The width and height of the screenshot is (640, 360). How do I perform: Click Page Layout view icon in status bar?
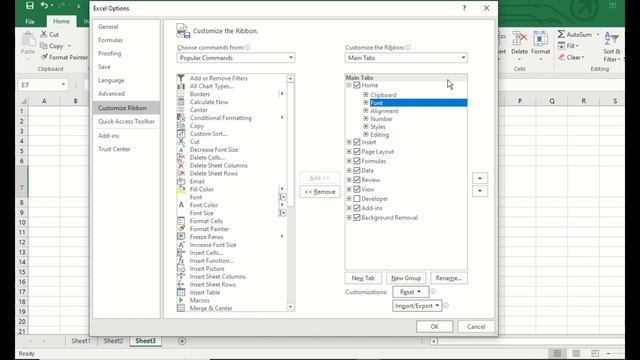click(x=576, y=353)
